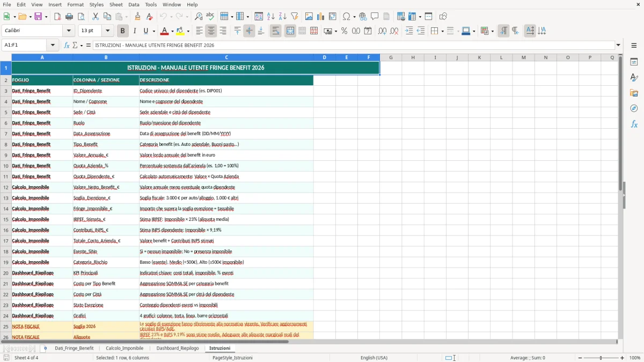
Task: Toggle Center Horizontally alignment
Action: [x=211, y=31]
